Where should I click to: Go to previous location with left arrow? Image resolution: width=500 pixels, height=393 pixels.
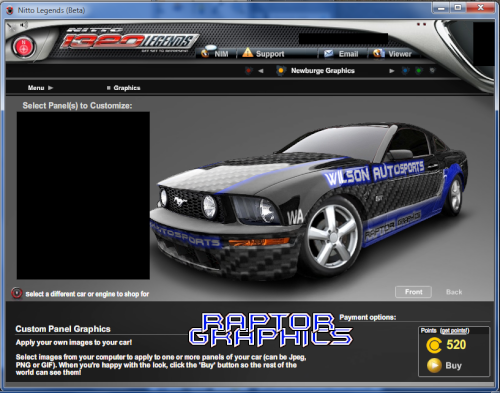[x=261, y=71]
